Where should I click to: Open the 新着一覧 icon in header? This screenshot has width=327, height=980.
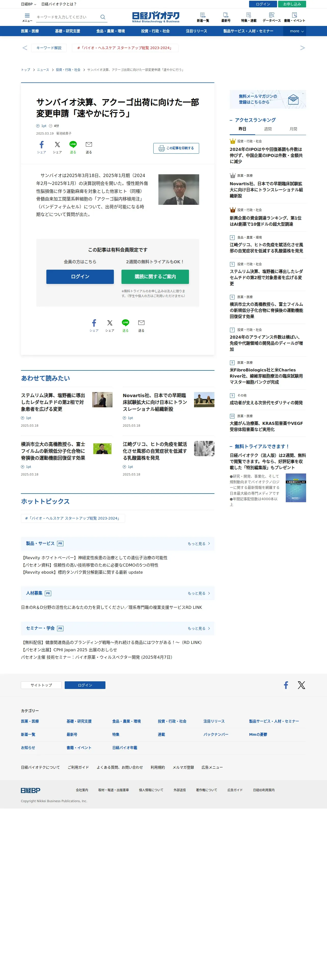[x=202, y=18]
